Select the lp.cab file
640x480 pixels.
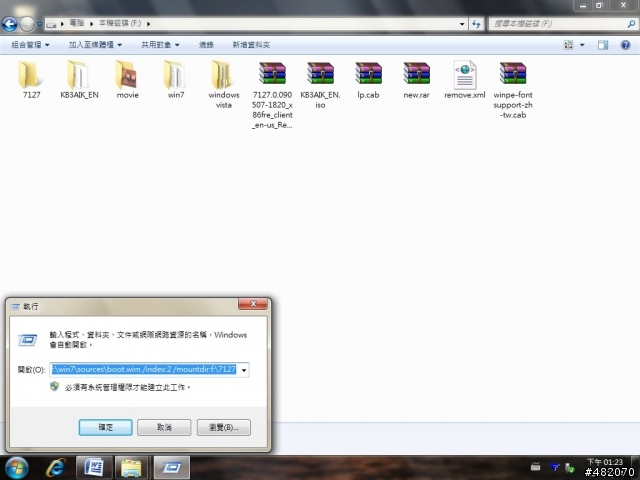pos(368,80)
